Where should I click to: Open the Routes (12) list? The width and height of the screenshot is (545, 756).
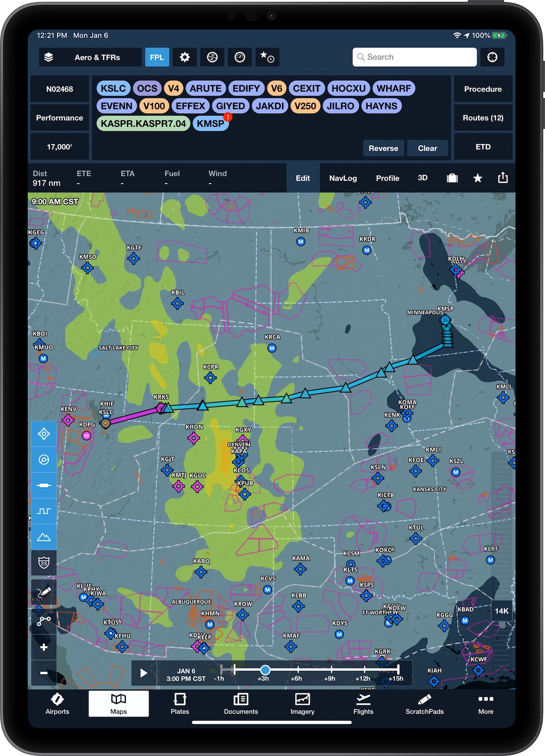483,118
